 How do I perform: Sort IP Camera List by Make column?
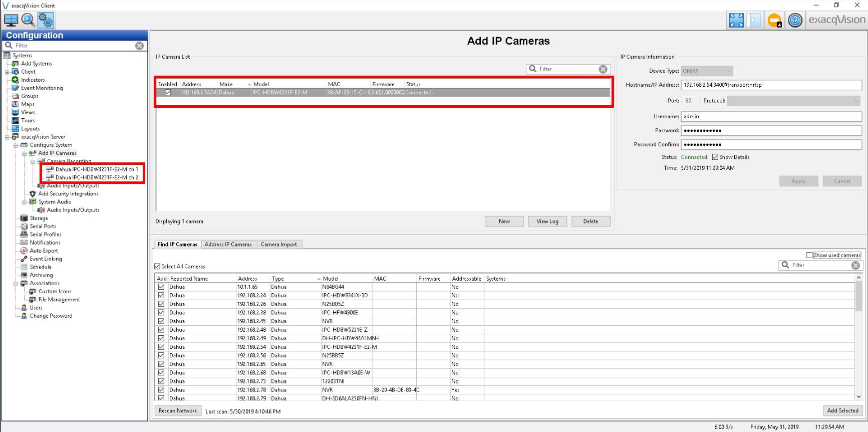(x=234, y=84)
